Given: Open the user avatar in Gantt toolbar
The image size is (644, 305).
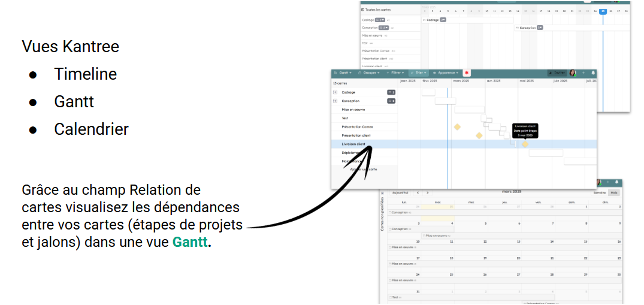Looking at the screenshot, I should [x=573, y=73].
